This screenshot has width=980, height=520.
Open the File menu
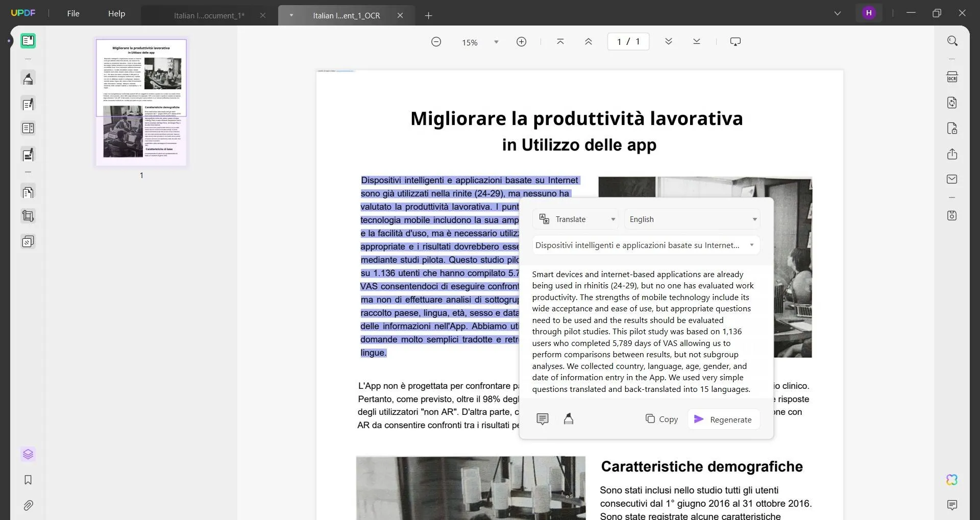[73, 14]
